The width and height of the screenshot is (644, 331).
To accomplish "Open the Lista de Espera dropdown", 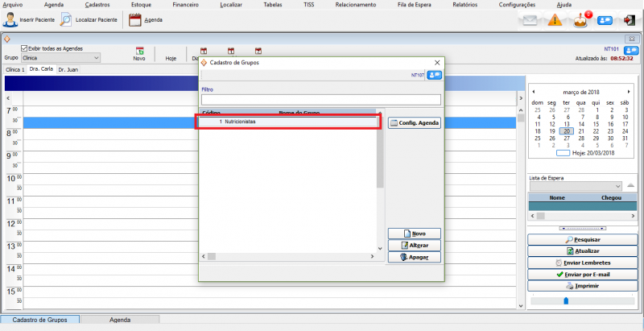I will tap(617, 186).
